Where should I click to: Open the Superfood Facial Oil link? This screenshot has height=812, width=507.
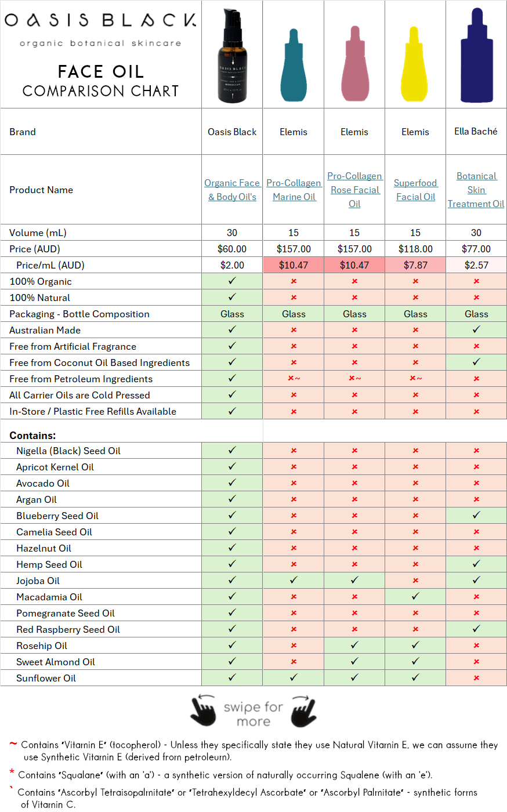415,190
